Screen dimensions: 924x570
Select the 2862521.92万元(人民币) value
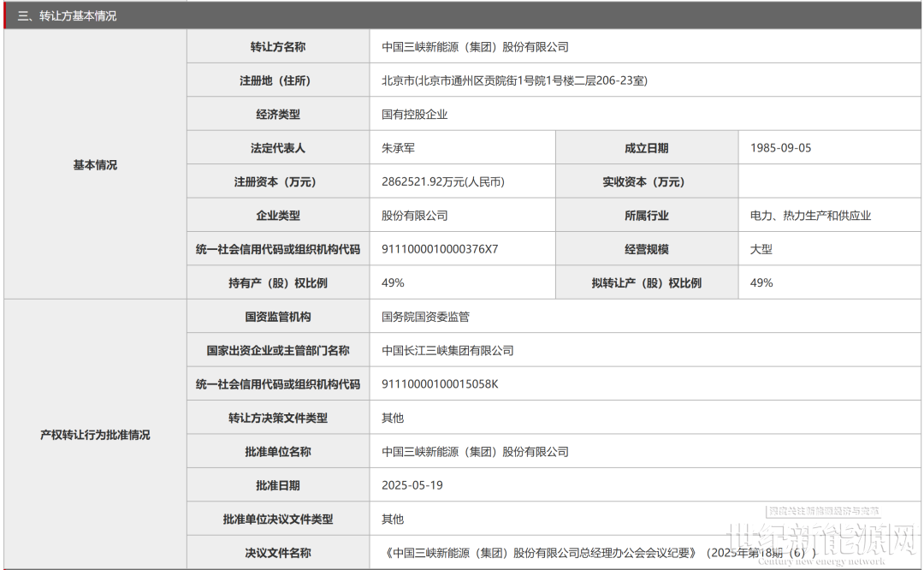[443, 181]
